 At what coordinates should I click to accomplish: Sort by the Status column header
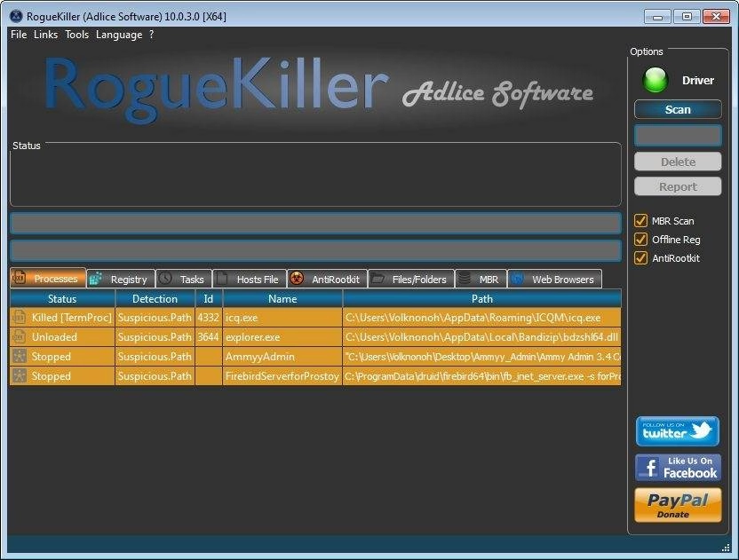[x=62, y=298]
